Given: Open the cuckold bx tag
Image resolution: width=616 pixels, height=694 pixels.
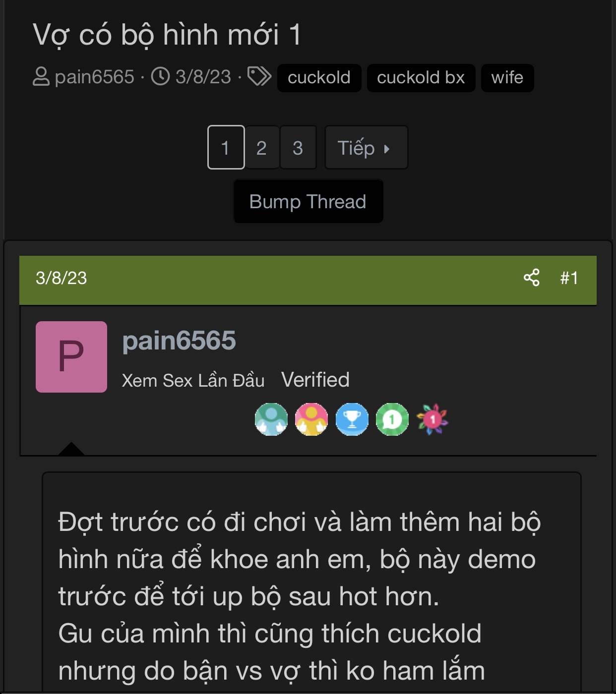Looking at the screenshot, I should 421,78.
